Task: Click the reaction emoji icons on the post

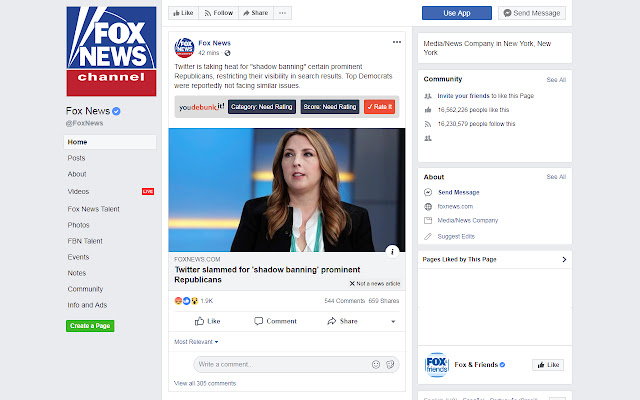Action: [186, 301]
